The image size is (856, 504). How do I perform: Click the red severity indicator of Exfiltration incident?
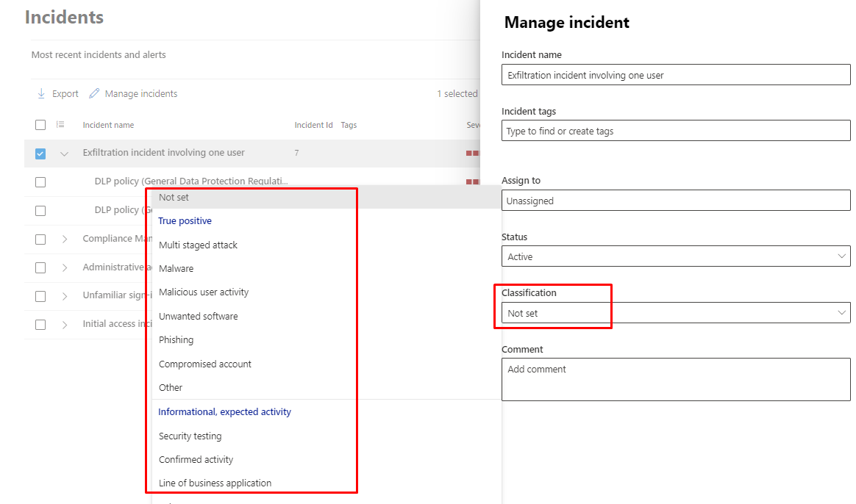tap(472, 154)
